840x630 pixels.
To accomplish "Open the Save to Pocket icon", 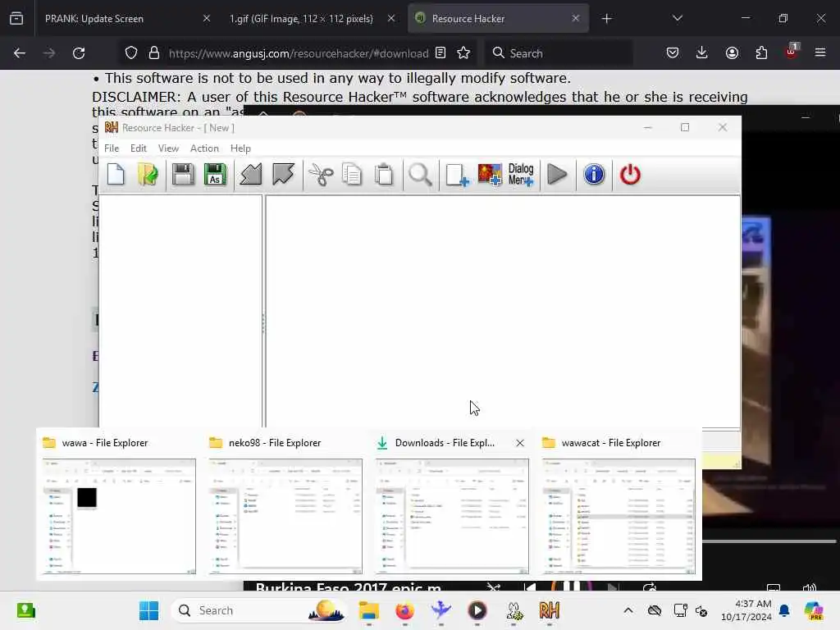I will [673, 52].
